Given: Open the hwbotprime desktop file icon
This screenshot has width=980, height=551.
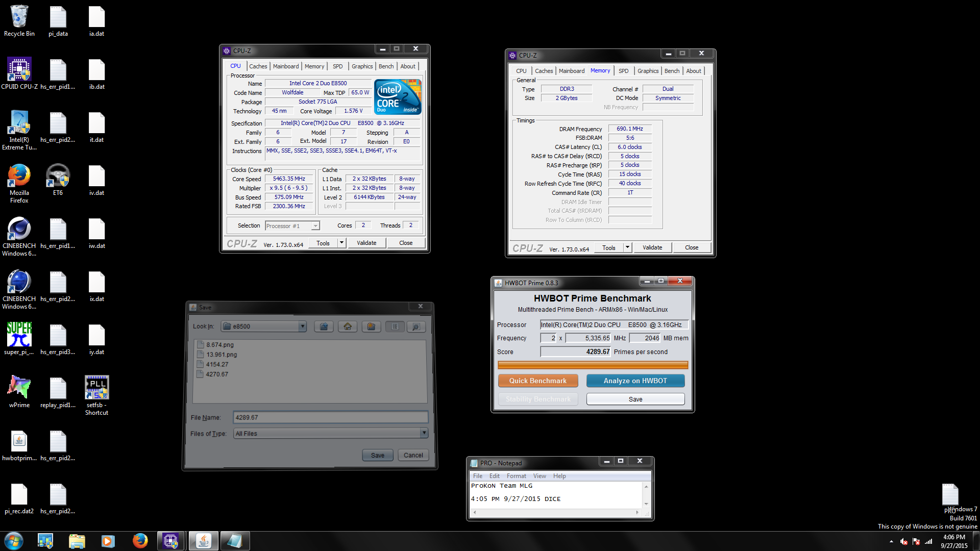Looking at the screenshot, I should (19, 445).
